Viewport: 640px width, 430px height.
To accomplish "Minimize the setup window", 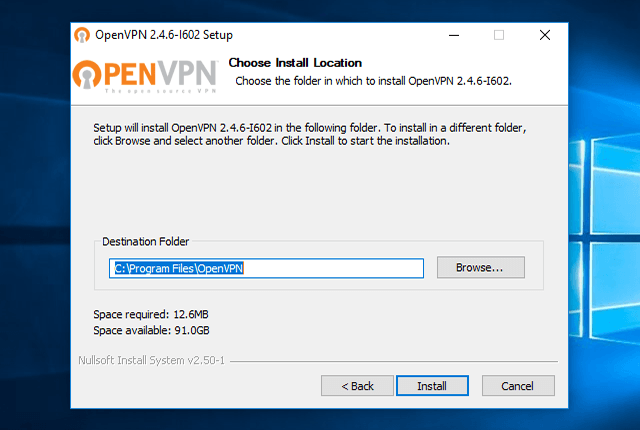I will 454,35.
